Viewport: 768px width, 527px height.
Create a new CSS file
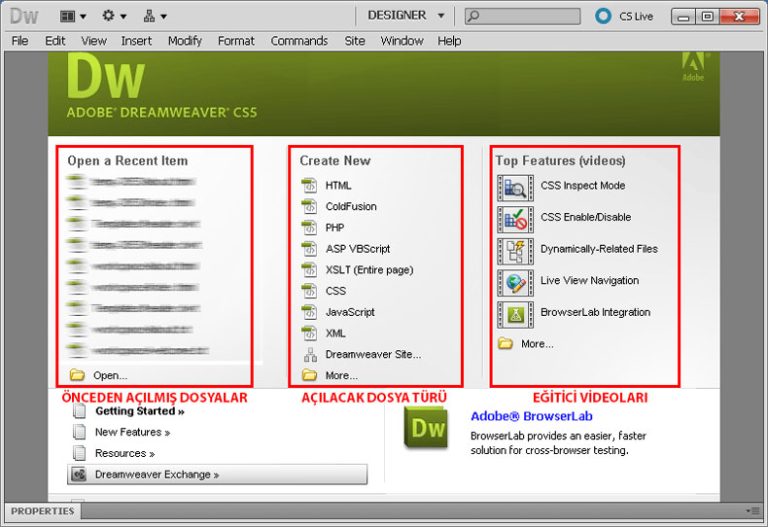(x=336, y=291)
